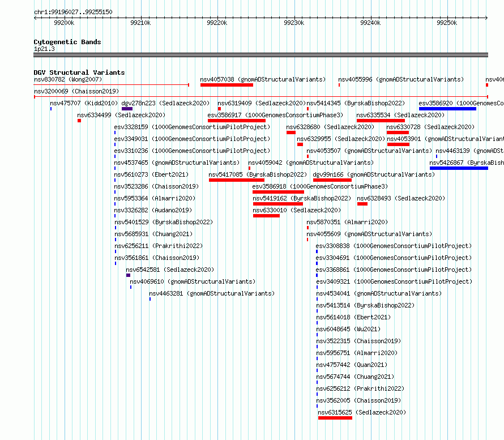Open nsv4055996 gnomAD variant label
Screen dimensions: 504x440
tap(401, 79)
